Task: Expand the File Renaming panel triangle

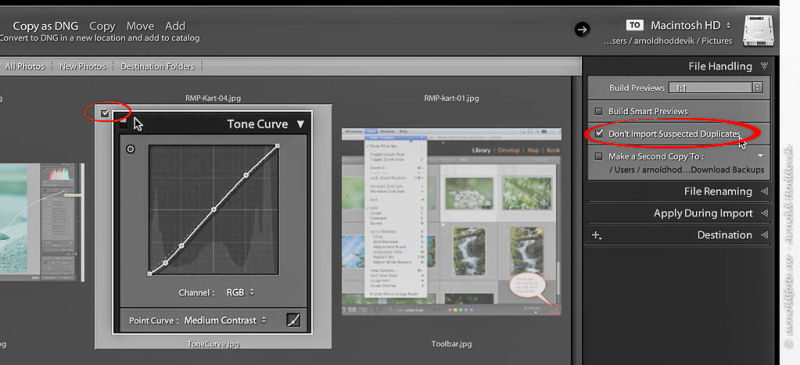Action: click(764, 191)
